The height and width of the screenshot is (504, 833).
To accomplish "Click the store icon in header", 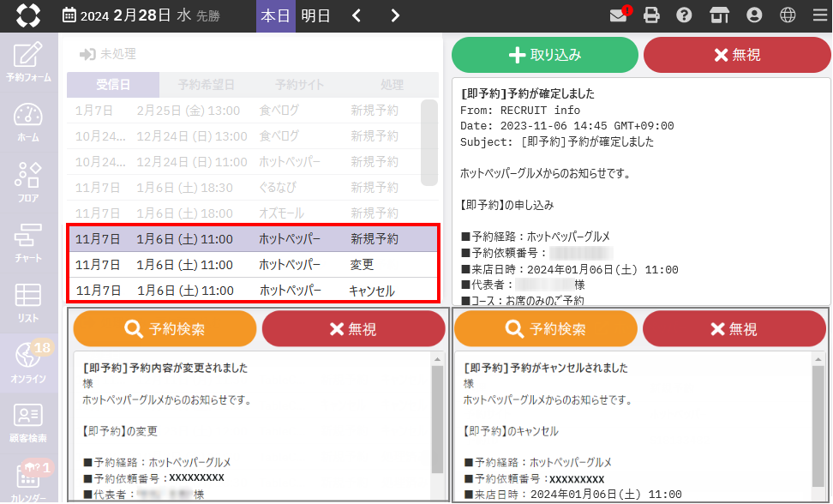I will (x=720, y=15).
